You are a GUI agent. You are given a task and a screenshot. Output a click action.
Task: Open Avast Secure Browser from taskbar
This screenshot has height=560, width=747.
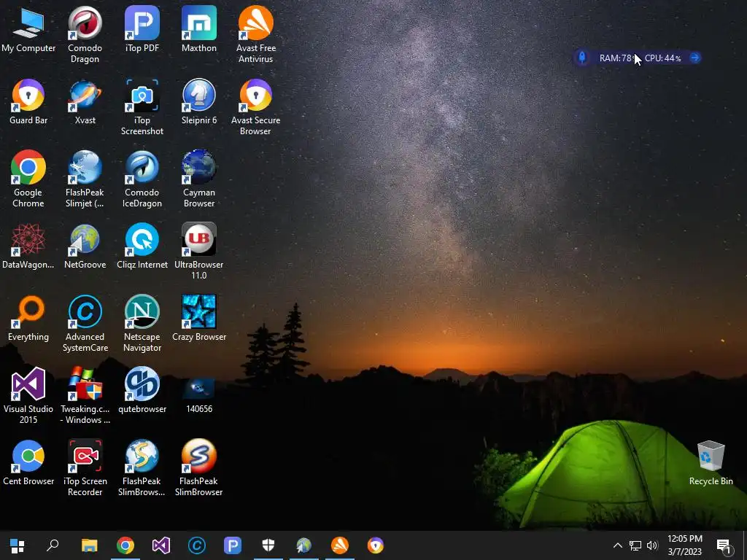(x=376, y=545)
